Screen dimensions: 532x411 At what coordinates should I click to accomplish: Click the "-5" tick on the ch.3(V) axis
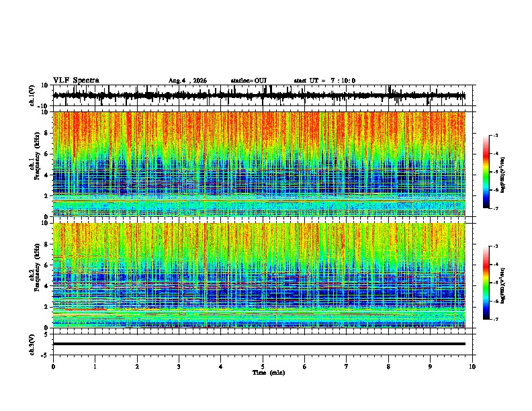pos(45,355)
